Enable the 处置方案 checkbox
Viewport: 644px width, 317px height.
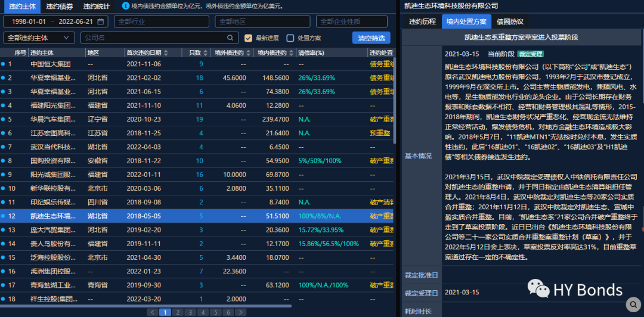290,38
